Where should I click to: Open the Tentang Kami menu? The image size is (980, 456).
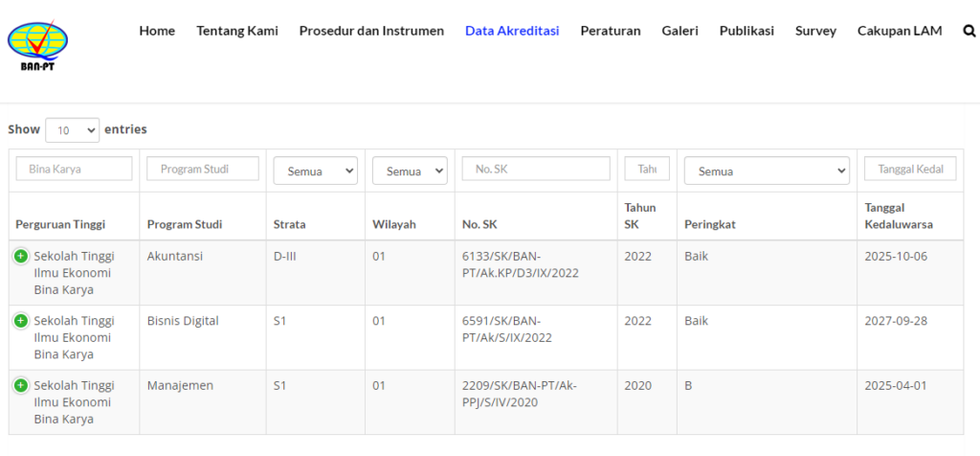[x=237, y=31]
